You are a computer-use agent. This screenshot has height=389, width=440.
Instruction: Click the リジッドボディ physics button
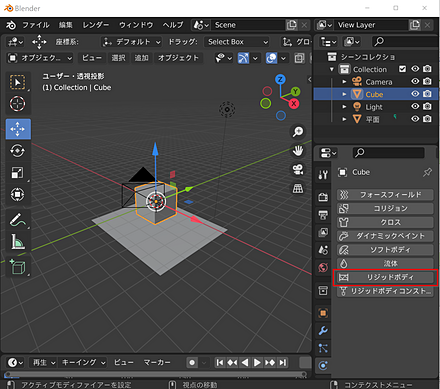pos(385,277)
